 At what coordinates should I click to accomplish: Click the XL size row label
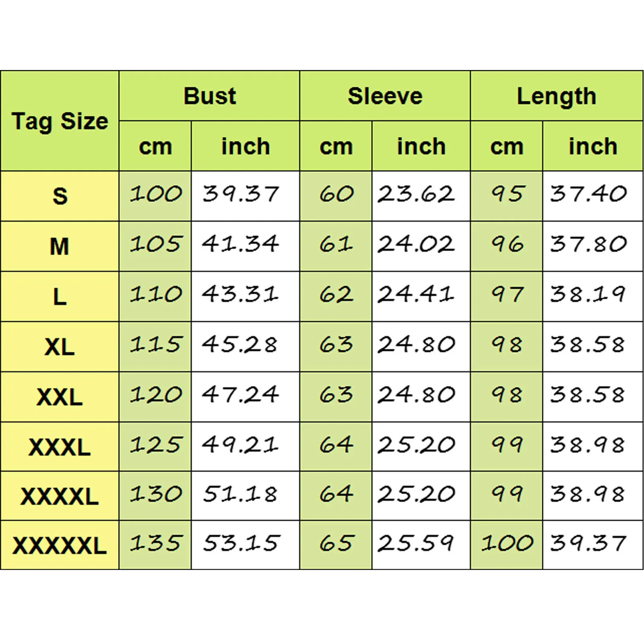pyautogui.click(x=60, y=346)
